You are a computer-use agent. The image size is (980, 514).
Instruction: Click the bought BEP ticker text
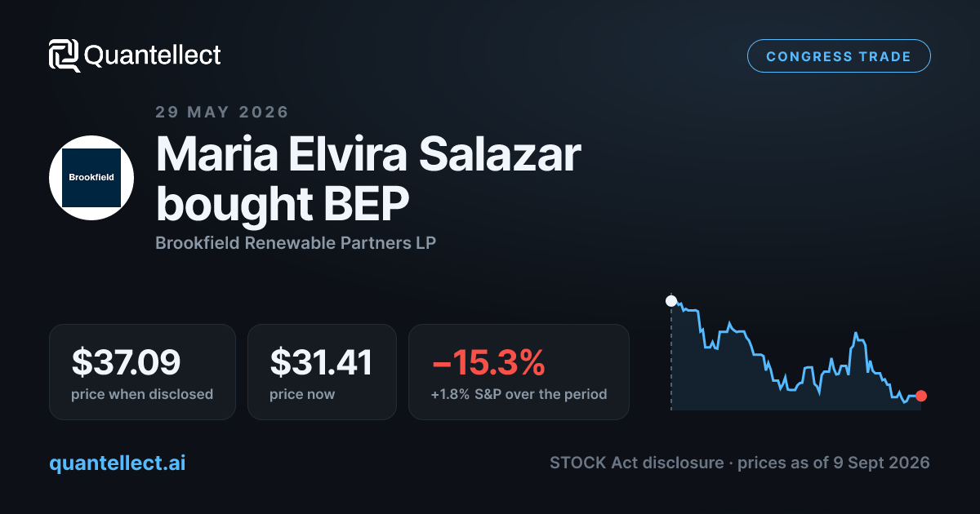pos(282,204)
